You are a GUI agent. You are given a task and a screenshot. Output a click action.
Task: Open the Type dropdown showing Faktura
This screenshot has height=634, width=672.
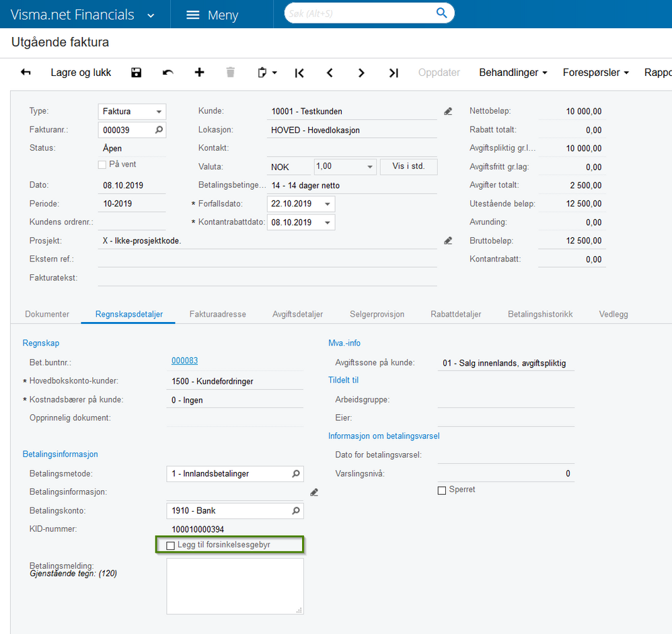(159, 112)
